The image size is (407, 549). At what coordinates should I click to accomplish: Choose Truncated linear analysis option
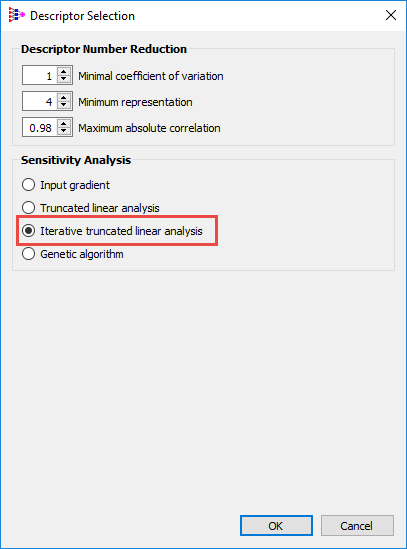(28, 208)
